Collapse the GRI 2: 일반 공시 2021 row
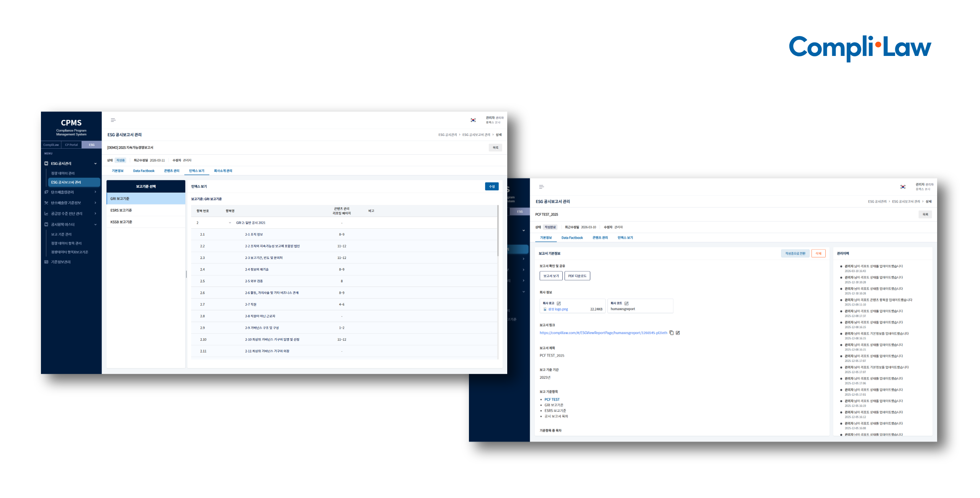The image size is (980, 498). click(230, 223)
